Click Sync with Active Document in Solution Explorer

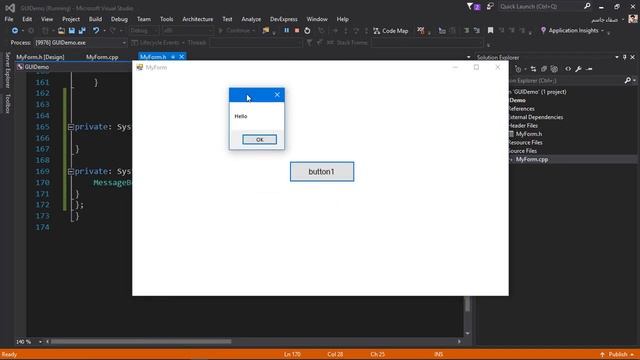[533, 69]
